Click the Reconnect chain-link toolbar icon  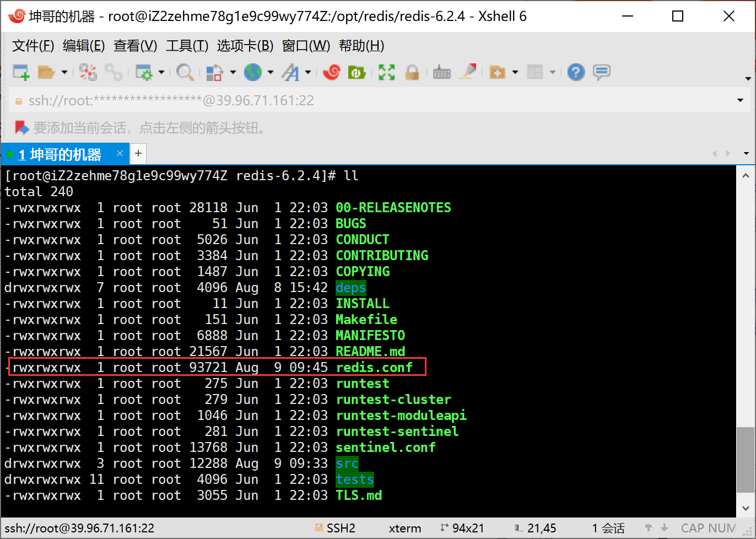point(114,72)
